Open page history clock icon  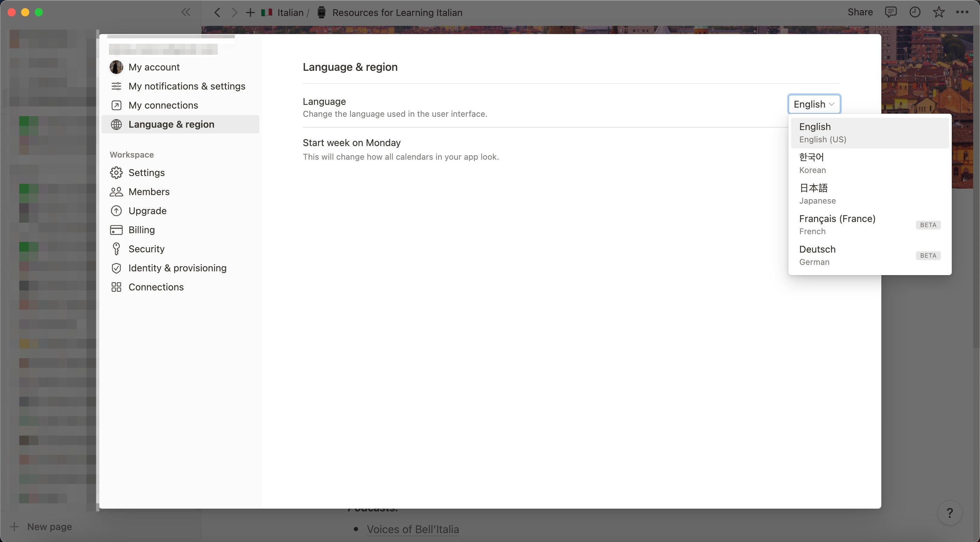tap(915, 12)
